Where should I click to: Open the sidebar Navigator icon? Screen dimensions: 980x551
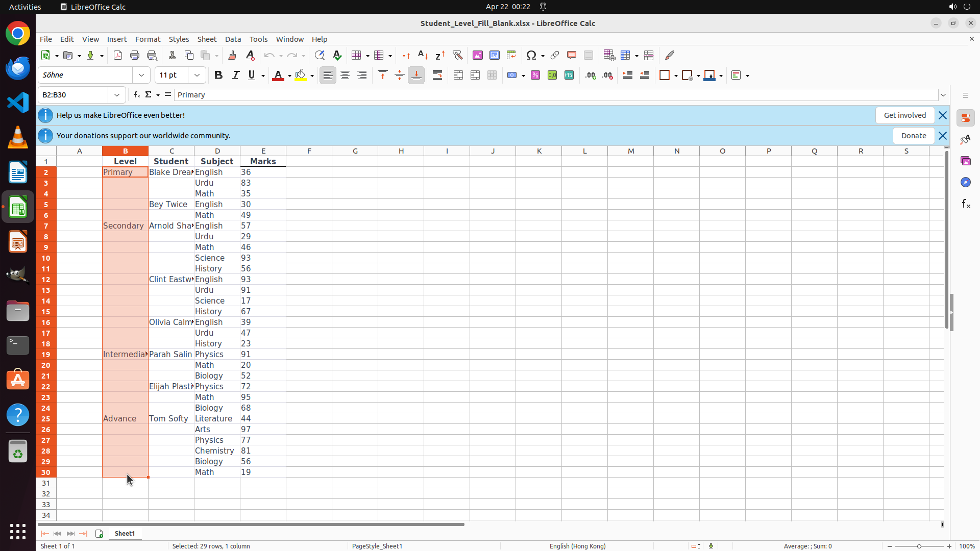coord(965,182)
